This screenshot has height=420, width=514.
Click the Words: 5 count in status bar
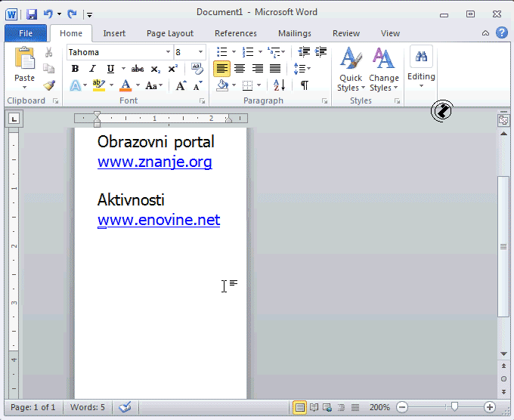pyautogui.click(x=88, y=407)
